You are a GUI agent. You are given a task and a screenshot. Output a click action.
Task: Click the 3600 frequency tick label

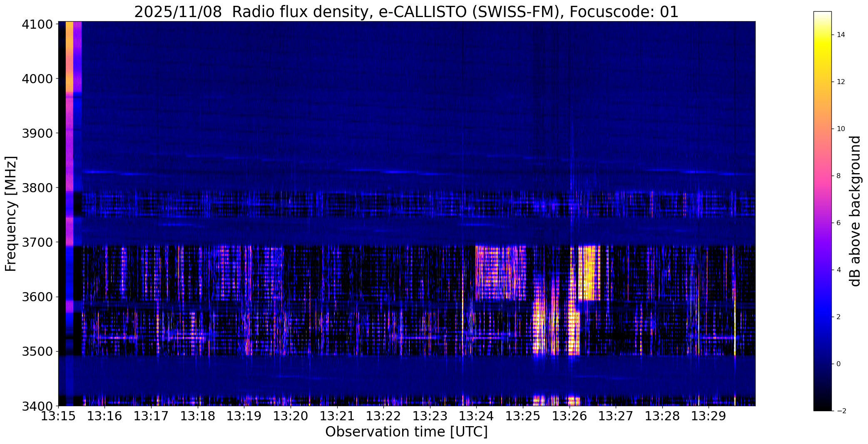[x=37, y=297]
